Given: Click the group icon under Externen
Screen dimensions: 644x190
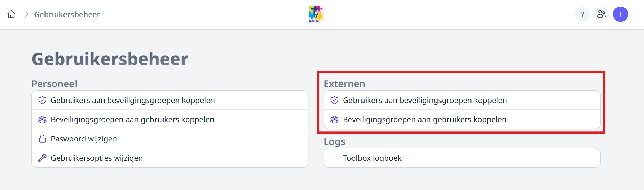Looking at the screenshot, I should 334,119.
